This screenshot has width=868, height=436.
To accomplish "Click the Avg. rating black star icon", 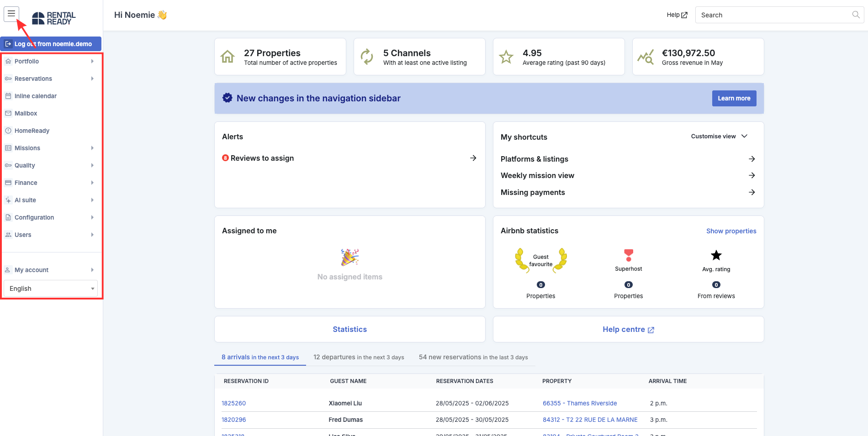I will (716, 255).
